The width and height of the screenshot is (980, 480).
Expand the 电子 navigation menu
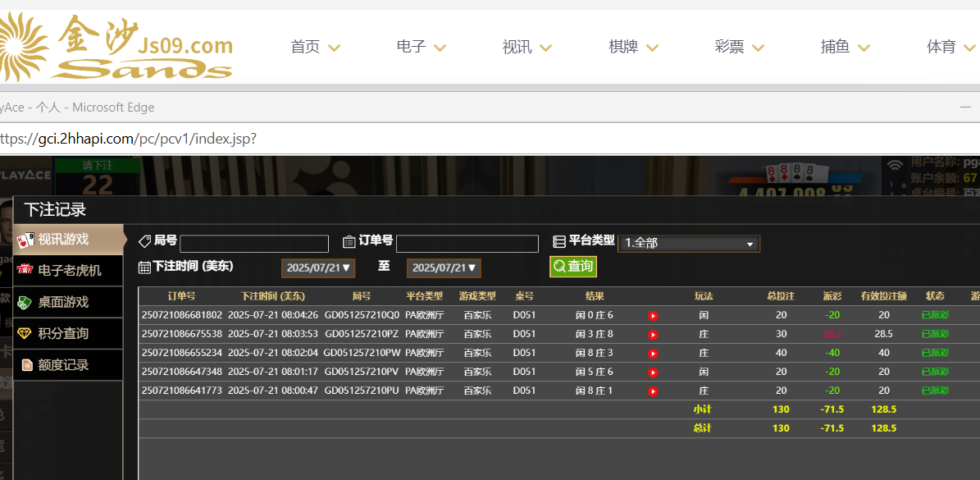pyautogui.click(x=421, y=47)
